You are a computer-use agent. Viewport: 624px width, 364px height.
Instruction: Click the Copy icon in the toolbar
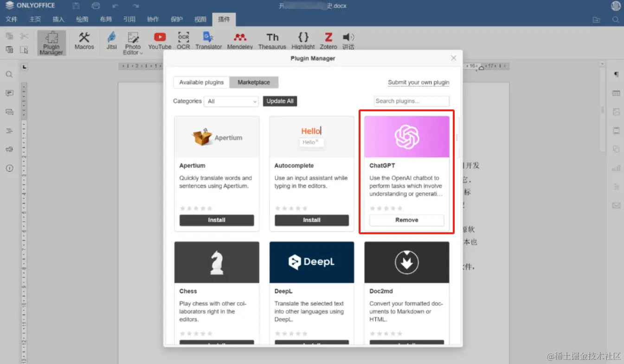(x=9, y=36)
